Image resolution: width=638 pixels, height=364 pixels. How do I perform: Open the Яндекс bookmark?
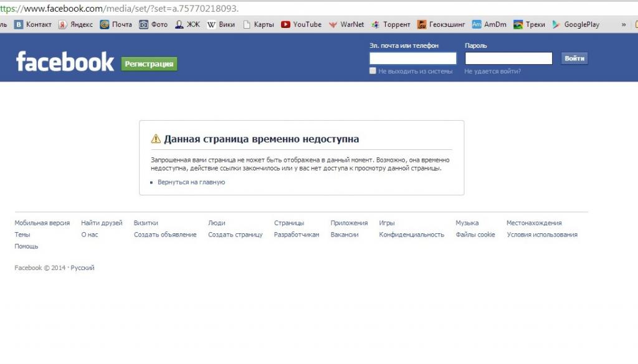click(75, 25)
